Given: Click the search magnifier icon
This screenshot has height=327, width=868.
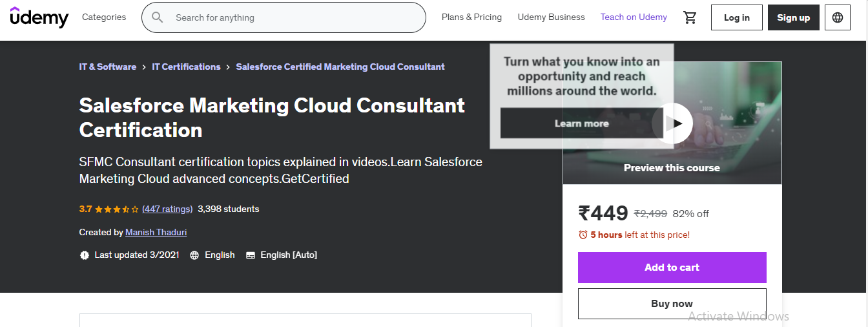Looking at the screenshot, I should tap(158, 17).
